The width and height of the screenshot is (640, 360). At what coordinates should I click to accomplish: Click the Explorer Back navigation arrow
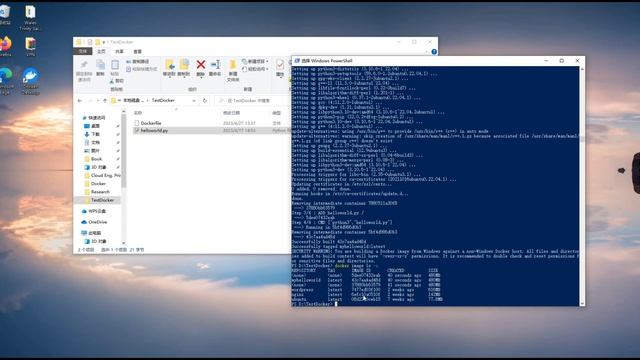pos(80,100)
